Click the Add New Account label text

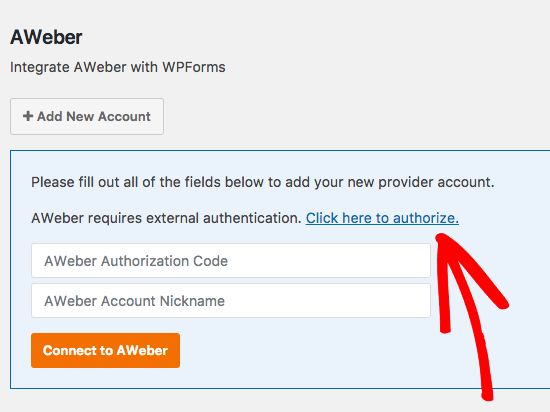pyautogui.click(x=94, y=116)
